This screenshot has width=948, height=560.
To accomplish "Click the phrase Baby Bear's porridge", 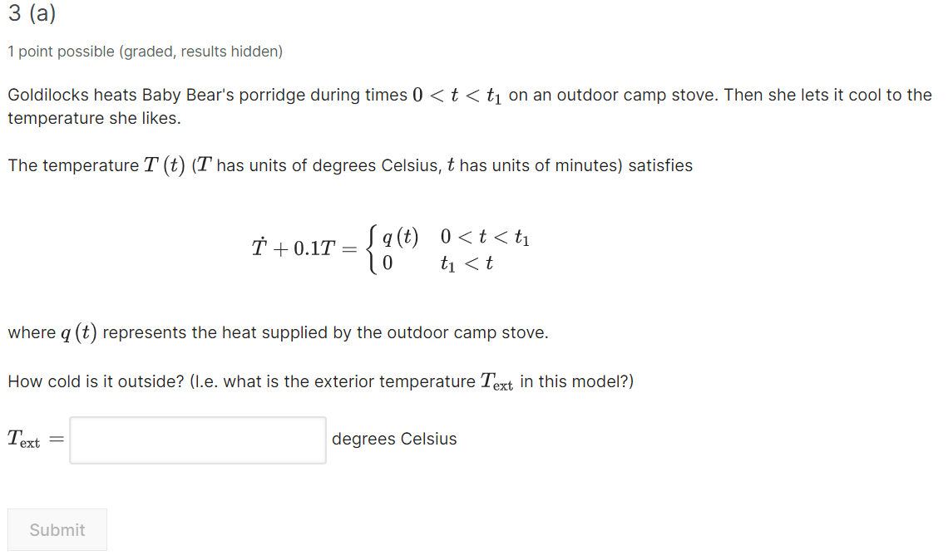I will [208, 95].
